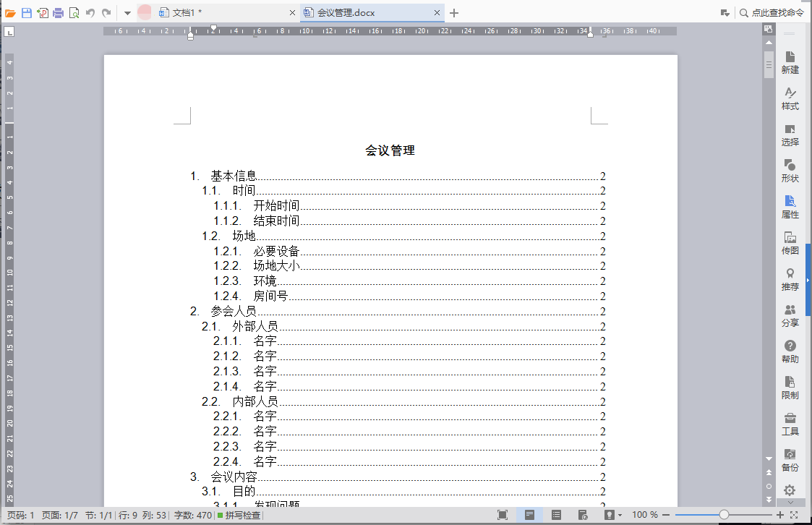Toggle eye protection mode lightbulb icon

pos(610,515)
